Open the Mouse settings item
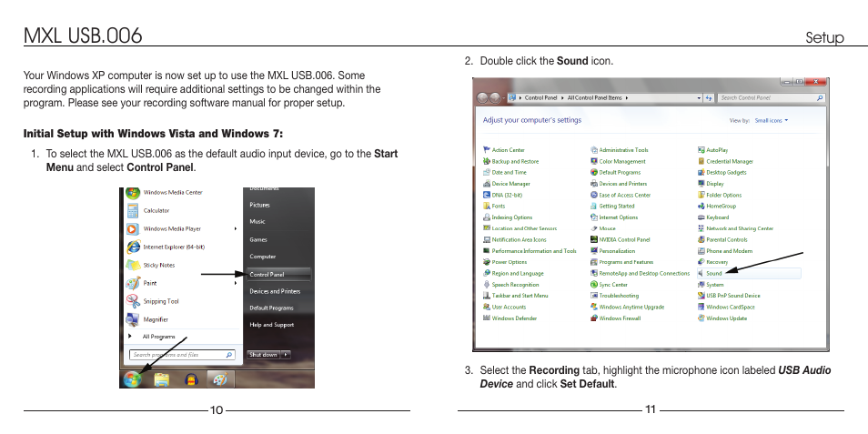The height and width of the screenshot is (434, 868). (x=603, y=228)
